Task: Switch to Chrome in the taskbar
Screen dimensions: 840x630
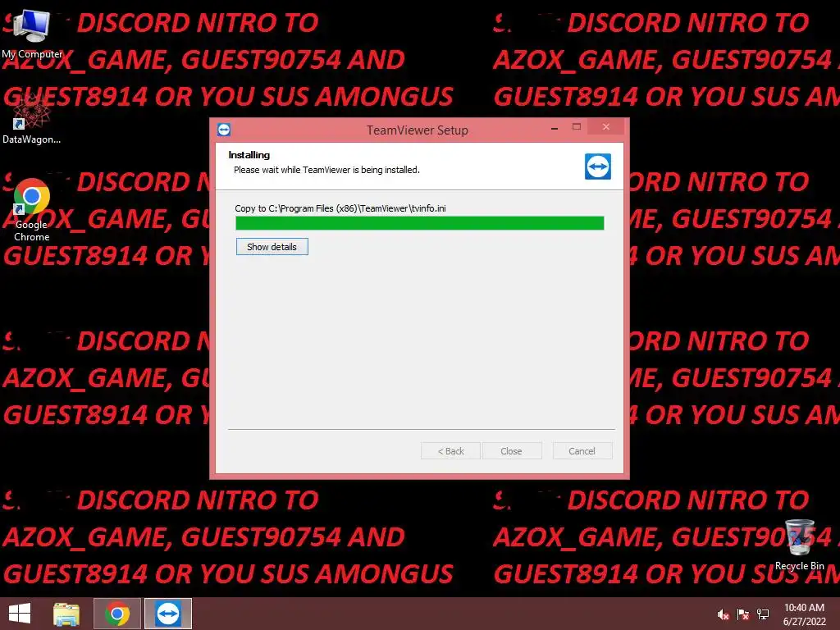Action: 117,614
